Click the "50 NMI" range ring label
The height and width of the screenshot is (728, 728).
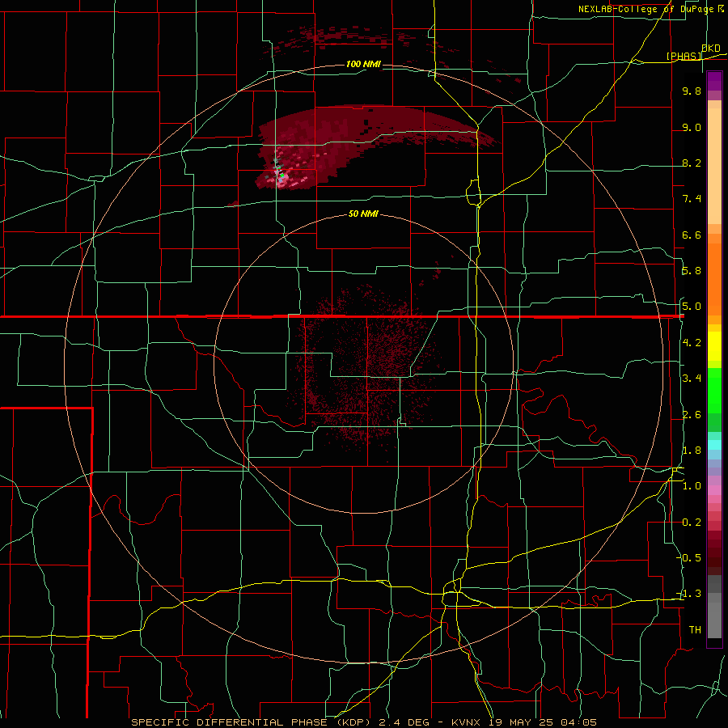pos(363,214)
